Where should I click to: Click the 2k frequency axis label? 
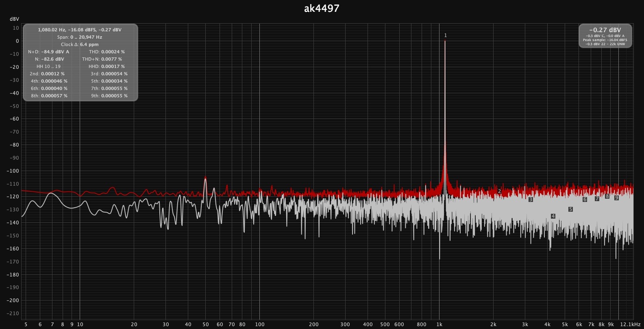coord(493,325)
